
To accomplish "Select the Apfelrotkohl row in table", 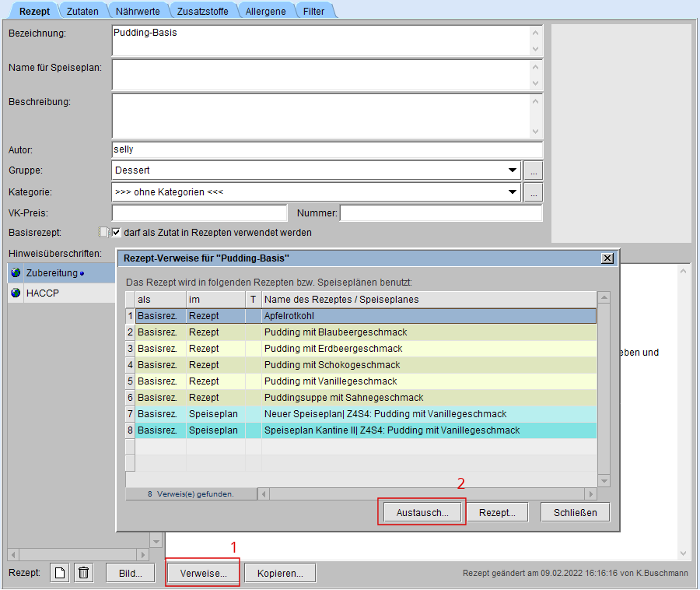I will (x=428, y=316).
